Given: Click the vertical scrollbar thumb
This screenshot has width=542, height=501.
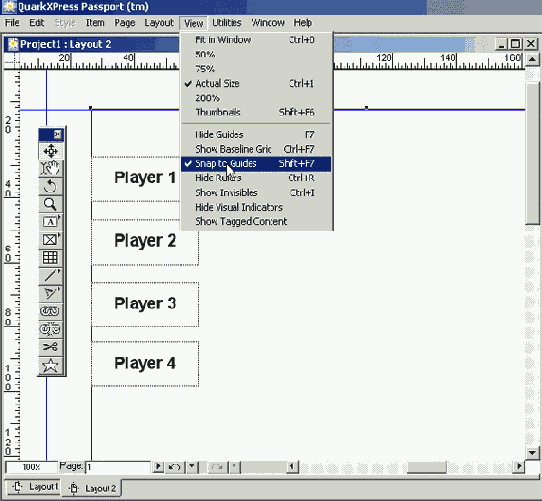Looking at the screenshot, I should tap(532, 154).
